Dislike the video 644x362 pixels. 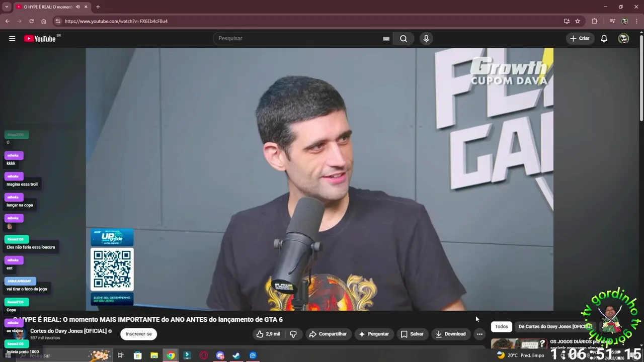[293, 334]
